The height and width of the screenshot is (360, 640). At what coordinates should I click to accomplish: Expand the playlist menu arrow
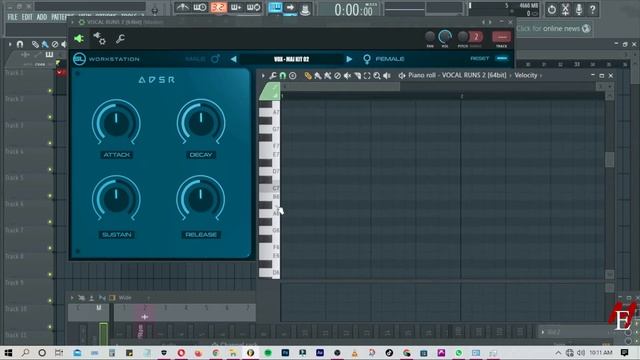[10, 44]
